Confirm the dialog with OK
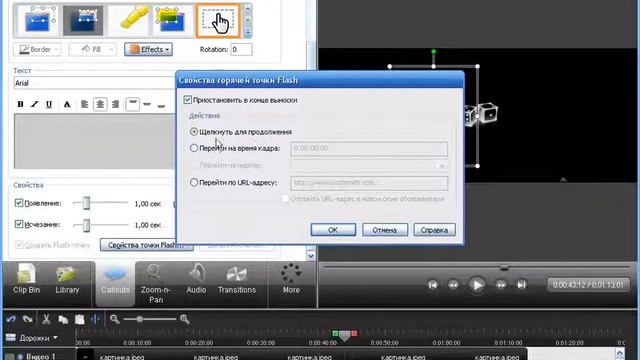 point(333,230)
